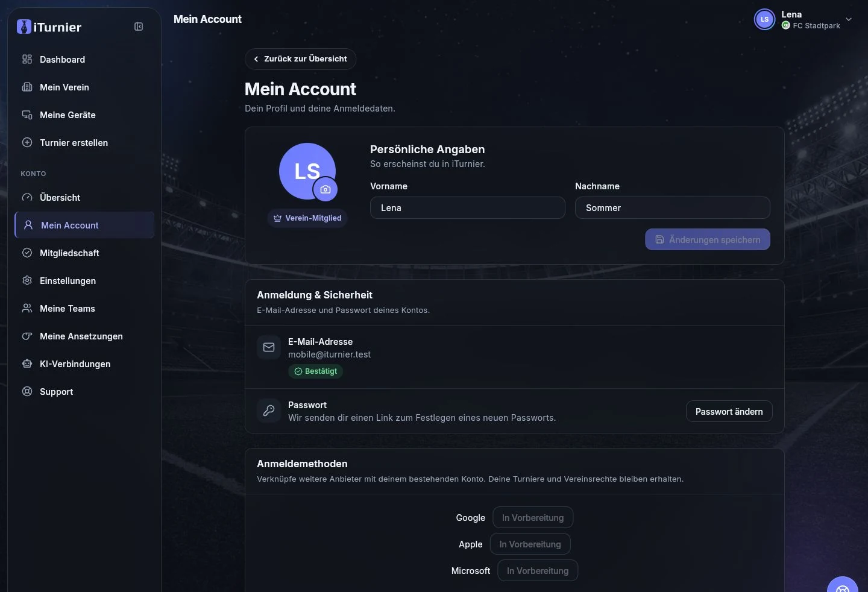
Task: Expand the Lena user account dropdown
Action: 849,19
